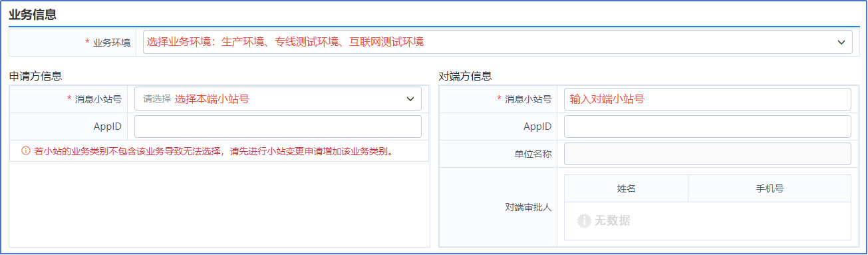868x255 pixels.
Task: Select the 手机号 column header
Action: (770, 188)
